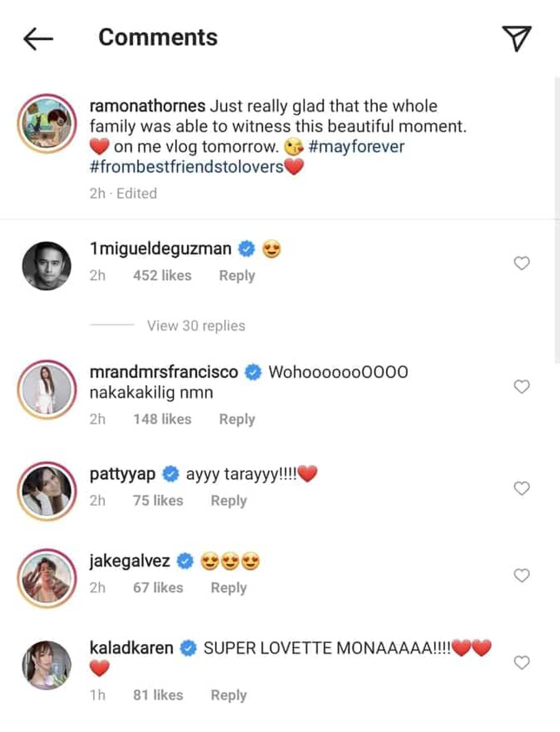This screenshot has width=560, height=732.
Task: Open the kaladkaren username
Action: tap(131, 648)
